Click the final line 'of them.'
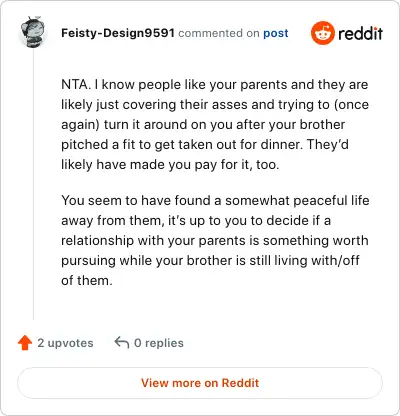 pos(87,280)
